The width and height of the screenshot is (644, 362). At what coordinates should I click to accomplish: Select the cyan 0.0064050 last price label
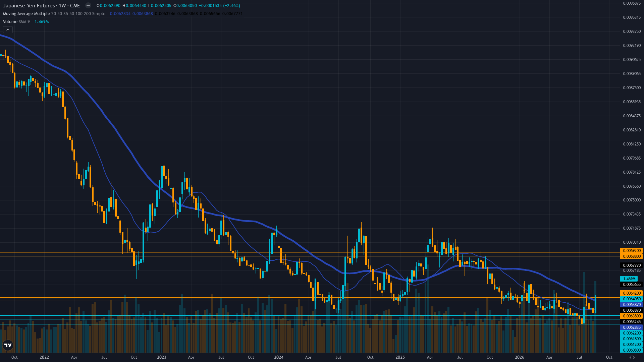click(x=631, y=299)
